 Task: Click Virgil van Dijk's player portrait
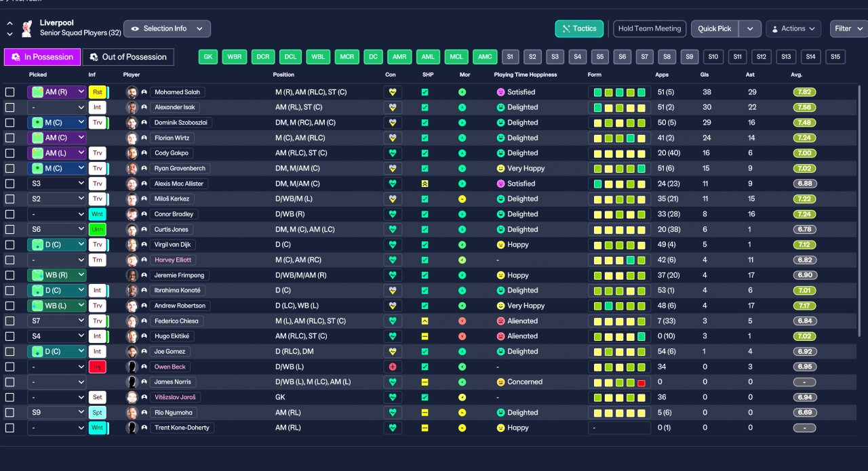pyautogui.click(x=132, y=245)
